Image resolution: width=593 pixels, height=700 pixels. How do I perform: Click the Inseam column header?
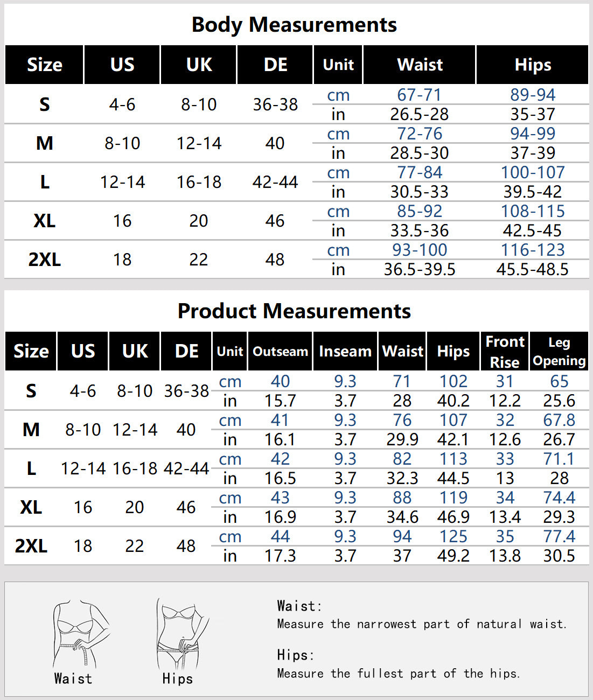coord(345,352)
